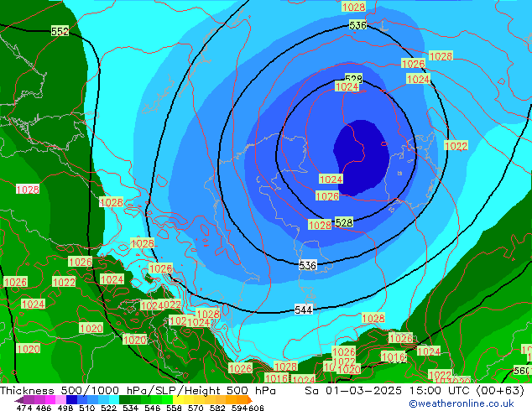This screenshot has width=532, height=411.
Task: Click the 1022 pressure label beside the 536 contour
Action: pos(456,146)
